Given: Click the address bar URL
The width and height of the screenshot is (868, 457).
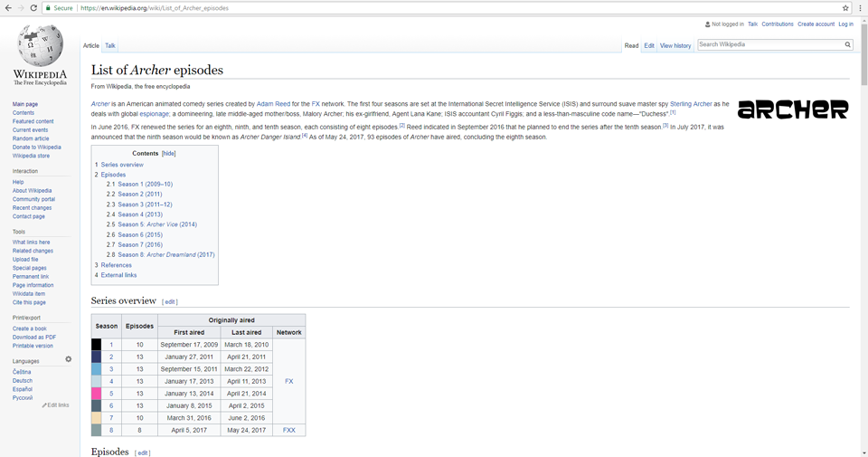Looking at the screenshot, I should [x=154, y=8].
